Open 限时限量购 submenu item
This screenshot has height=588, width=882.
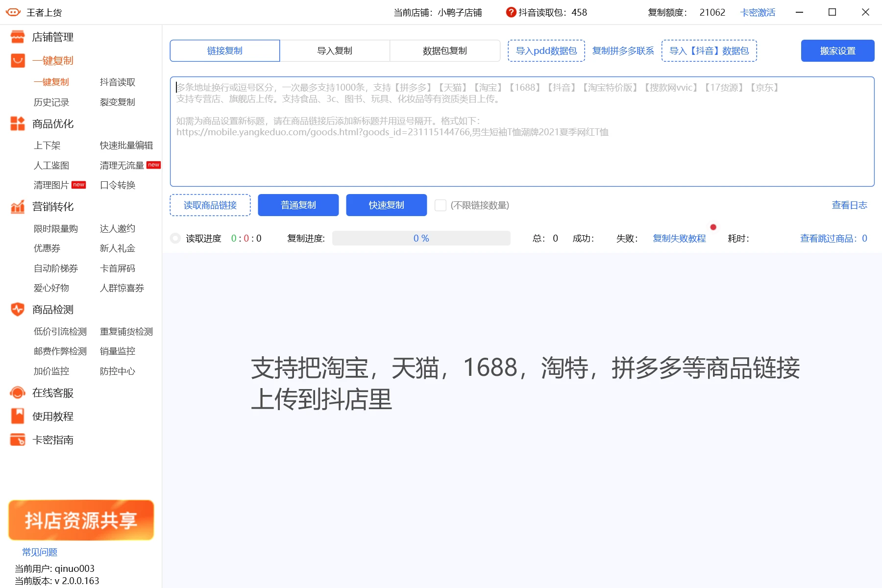tap(56, 228)
